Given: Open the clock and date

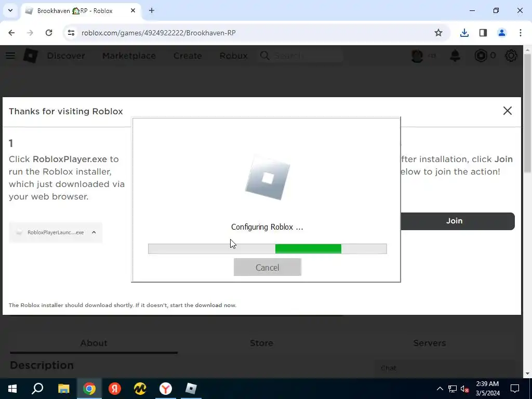Looking at the screenshot, I should click(487, 389).
